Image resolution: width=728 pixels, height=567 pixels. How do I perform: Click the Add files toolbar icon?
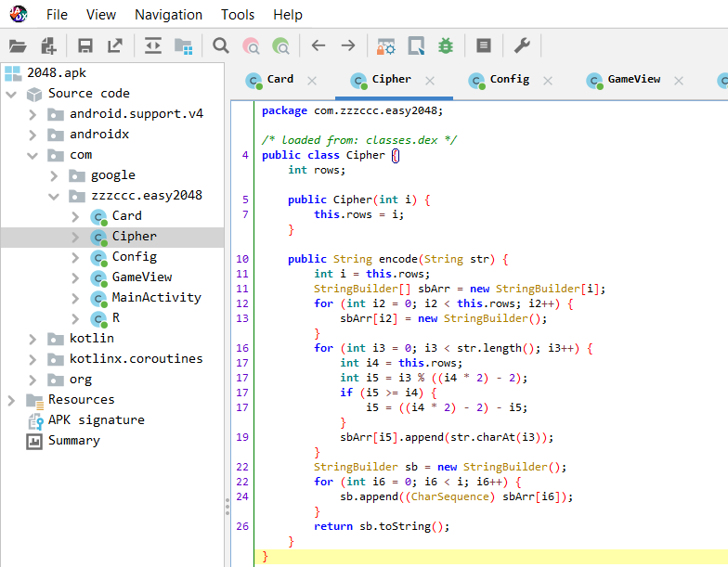tap(48, 45)
